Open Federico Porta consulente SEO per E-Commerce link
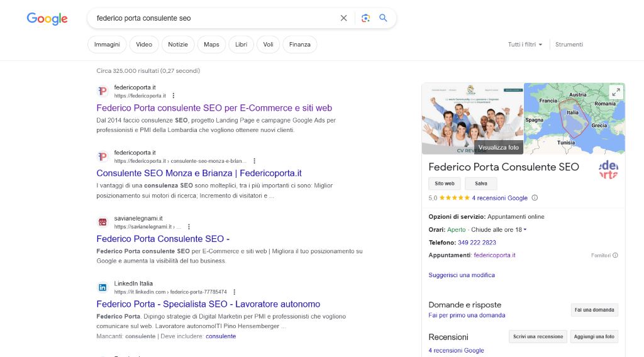 (214, 108)
